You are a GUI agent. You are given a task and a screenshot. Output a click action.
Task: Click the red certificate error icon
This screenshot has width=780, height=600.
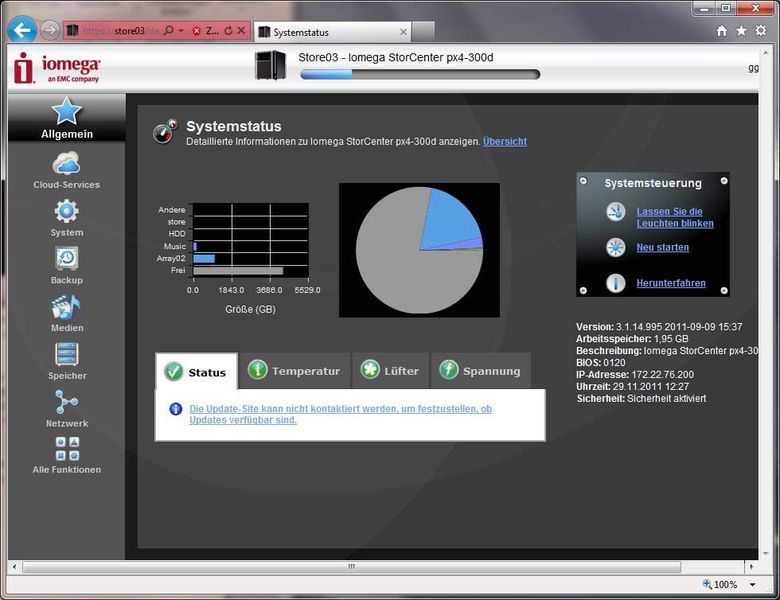coord(196,31)
